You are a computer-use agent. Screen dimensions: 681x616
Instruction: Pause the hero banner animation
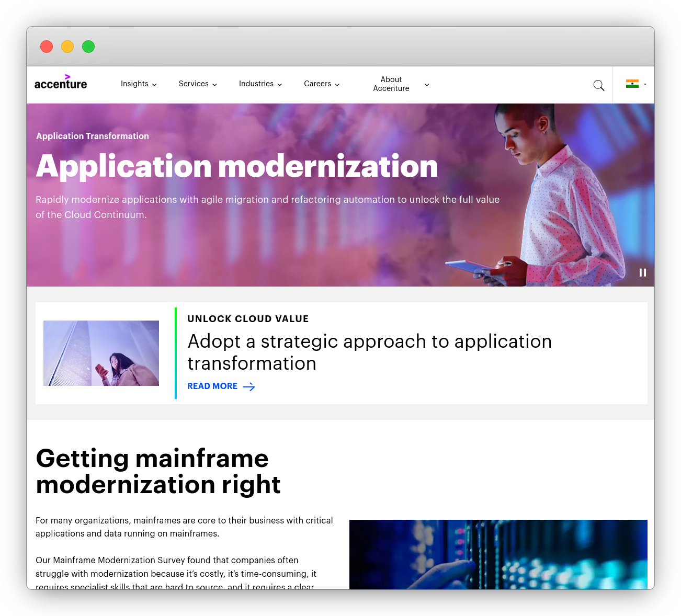[x=642, y=272]
